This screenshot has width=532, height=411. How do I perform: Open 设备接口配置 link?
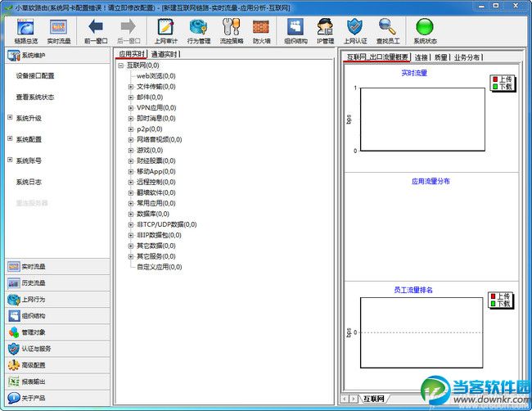[35, 75]
